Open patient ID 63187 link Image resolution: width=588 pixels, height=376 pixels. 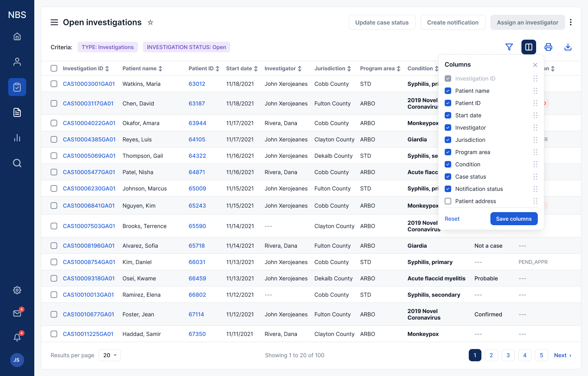click(197, 103)
